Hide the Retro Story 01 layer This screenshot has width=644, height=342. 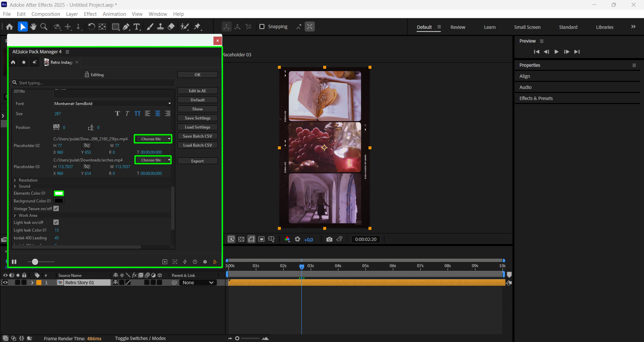5,283
